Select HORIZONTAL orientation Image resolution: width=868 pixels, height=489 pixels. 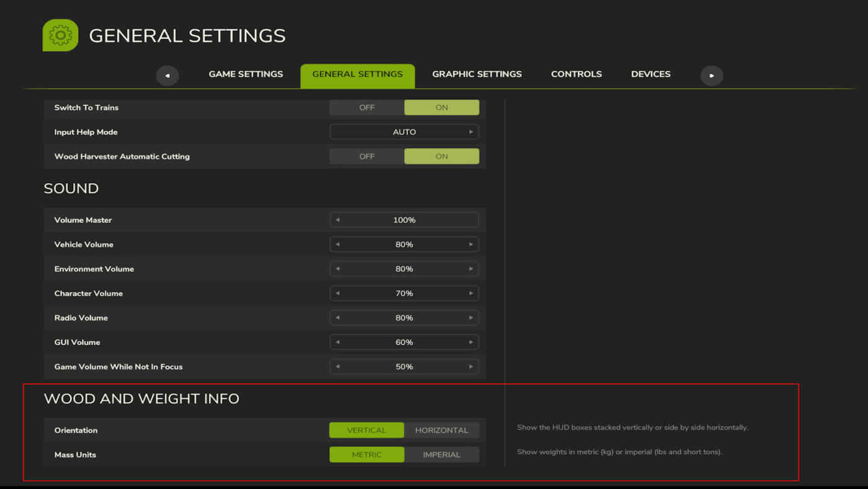(x=441, y=430)
